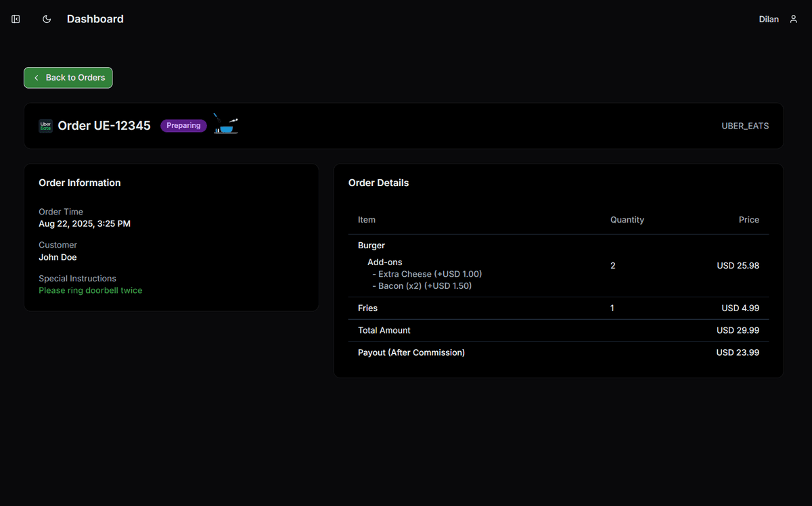Click the Fries price USD 4.99
The height and width of the screenshot is (506, 812).
[740, 308]
